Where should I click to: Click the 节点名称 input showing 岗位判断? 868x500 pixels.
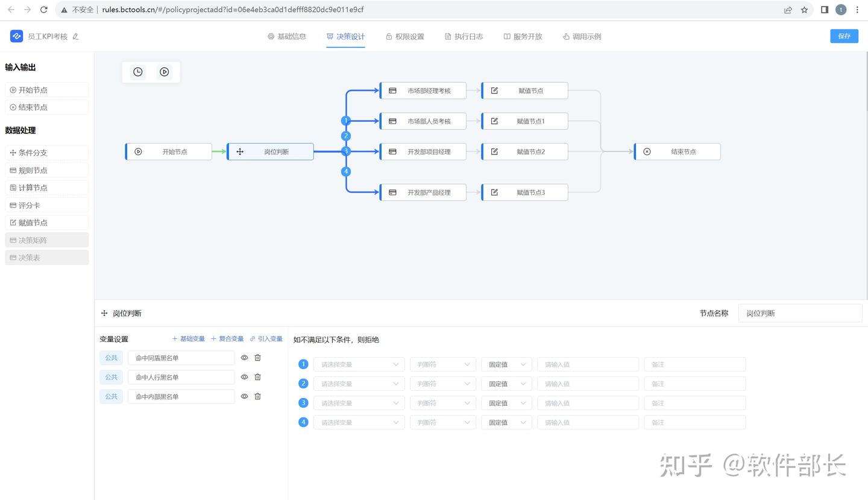coord(800,312)
